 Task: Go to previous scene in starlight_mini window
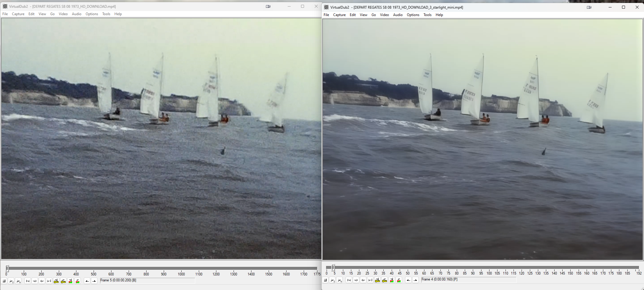392,280
